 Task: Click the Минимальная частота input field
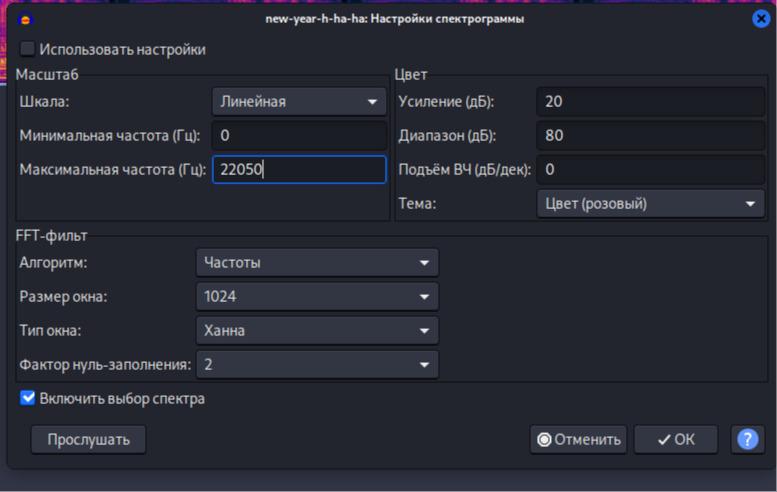(x=299, y=135)
